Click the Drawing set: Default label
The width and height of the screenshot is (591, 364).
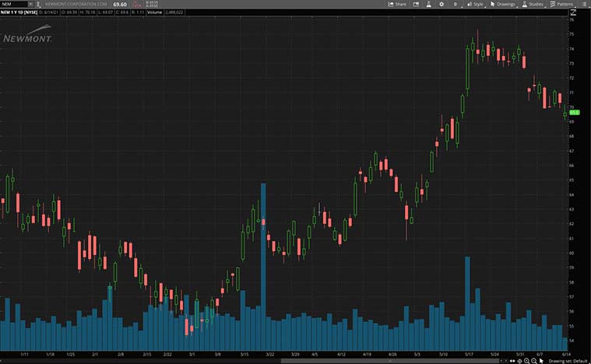(567, 361)
